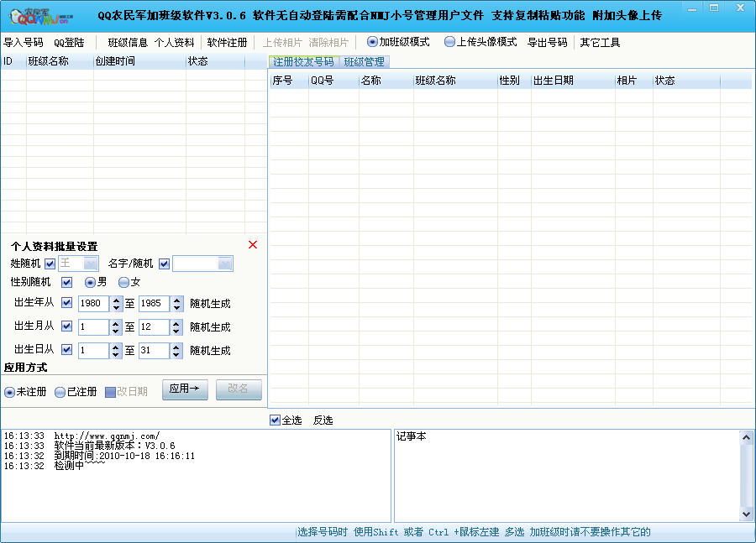Sort by 序号 column header
The width and height of the screenshot is (756, 543).
click(x=289, y=81)
